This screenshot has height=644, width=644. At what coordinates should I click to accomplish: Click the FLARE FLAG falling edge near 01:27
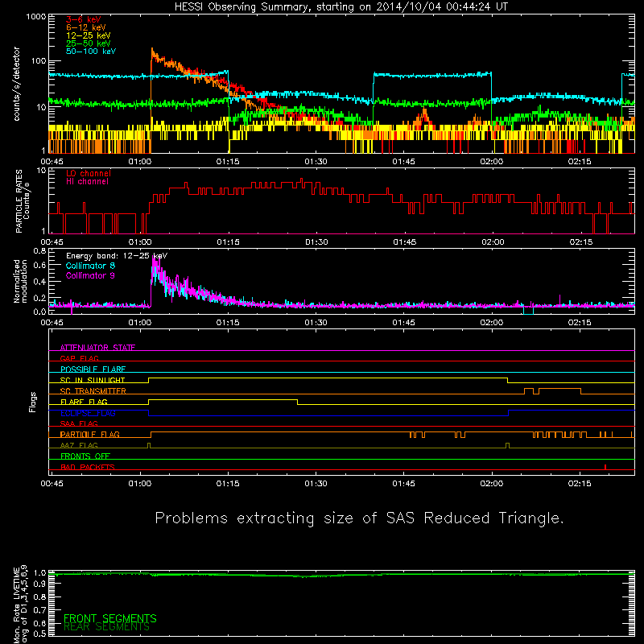pyautogui.click(x=297, y=402)
